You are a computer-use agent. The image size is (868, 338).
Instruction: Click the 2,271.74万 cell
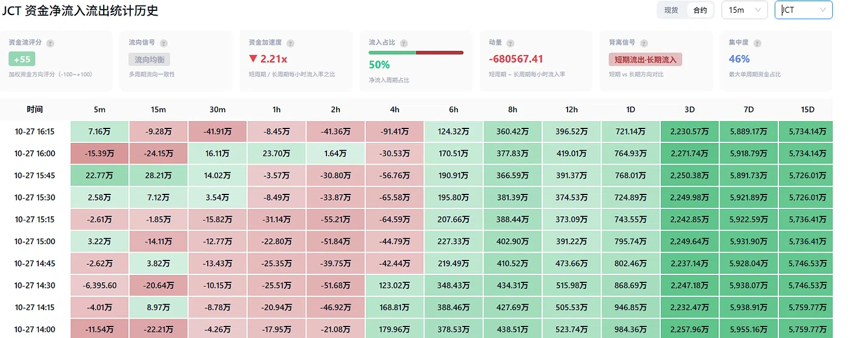[x=690, y=153]
